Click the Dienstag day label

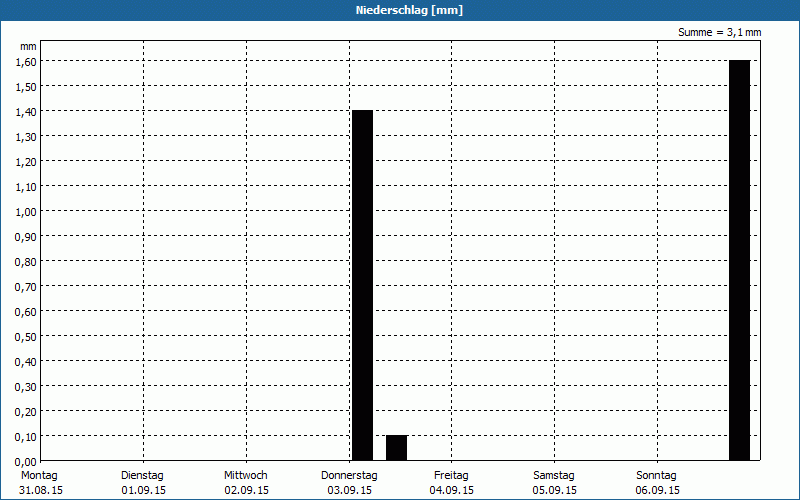142,475
